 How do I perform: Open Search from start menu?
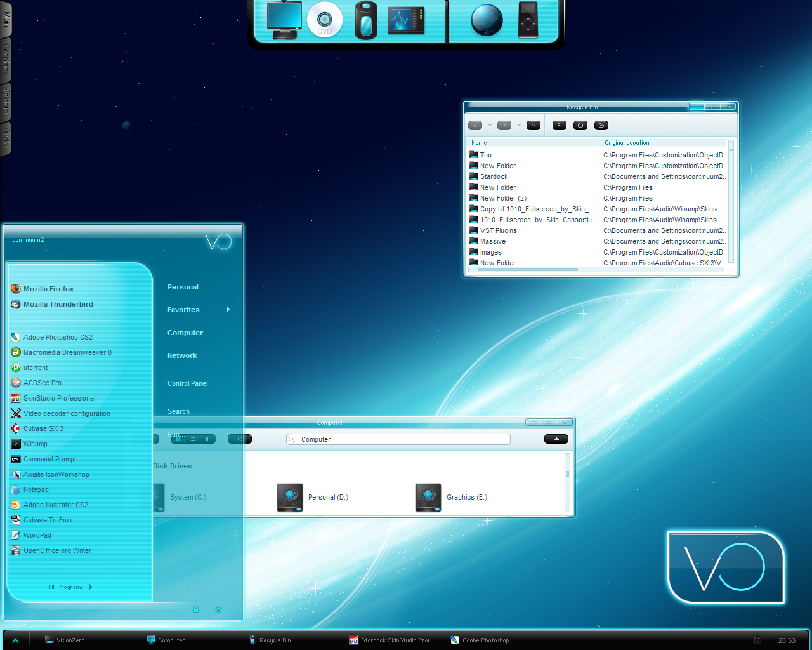coord(178,411)
